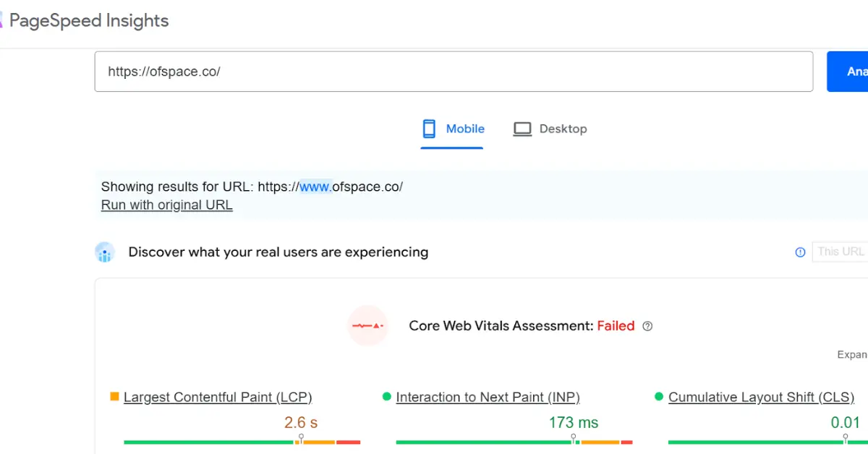Click the PageSpeed Insights title
The image size is (868, 454).
(x=89, y=20)
